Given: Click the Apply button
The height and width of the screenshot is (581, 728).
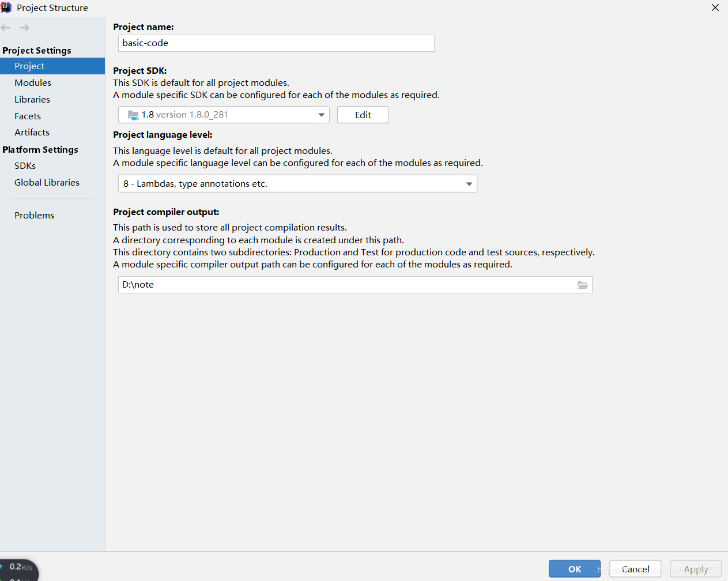Looking at the screenshot, I should pos(696,569).
